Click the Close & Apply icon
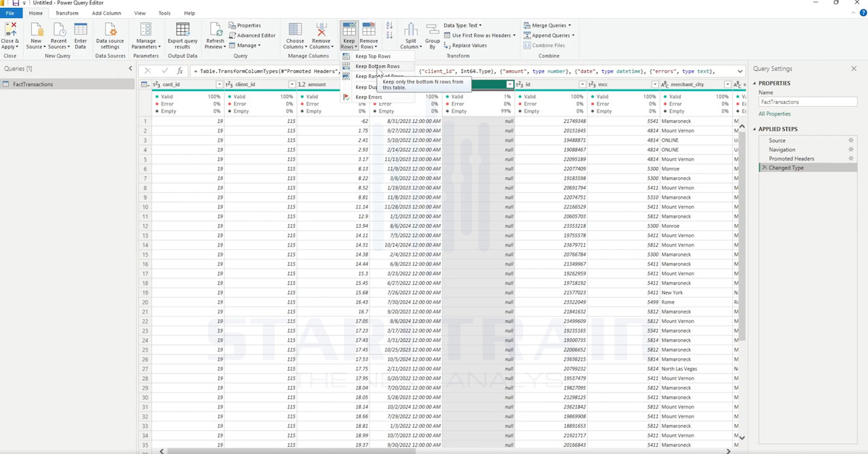The width and height of the screenshot is (868, 454). (11, 30)
